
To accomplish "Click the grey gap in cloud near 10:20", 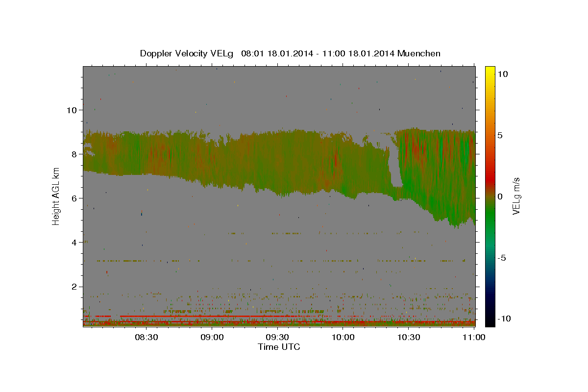I will click(394, 167).
